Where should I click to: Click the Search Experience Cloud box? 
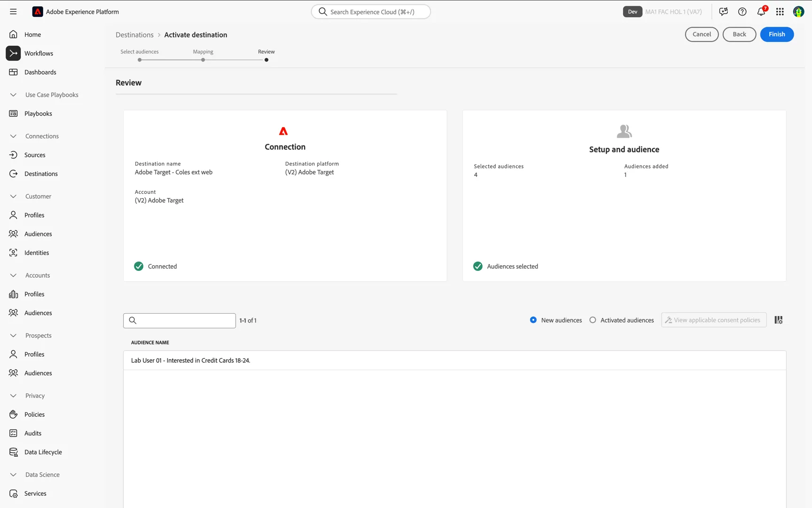click(x=371, y=12)
